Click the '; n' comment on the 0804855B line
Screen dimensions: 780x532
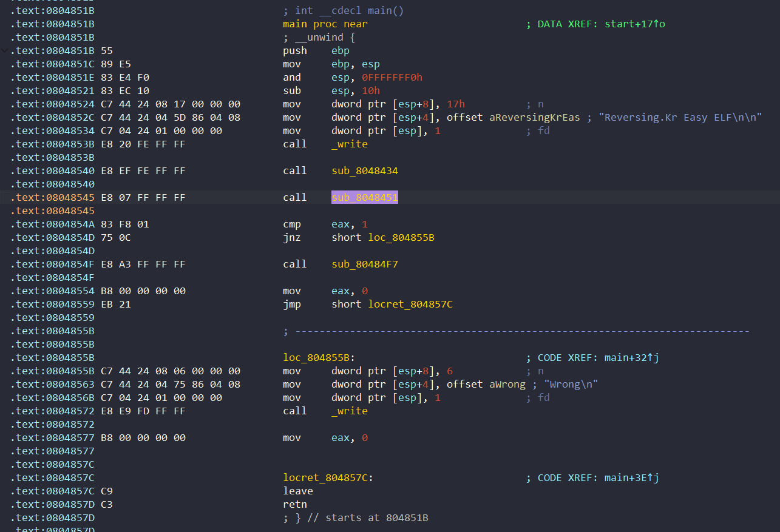click(535, 371)
